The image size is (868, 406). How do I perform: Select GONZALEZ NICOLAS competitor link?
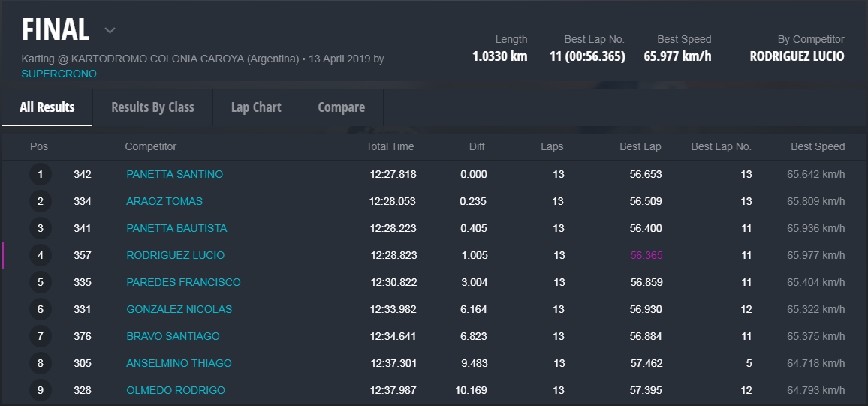pyautogui.click(x=179, y=309)
